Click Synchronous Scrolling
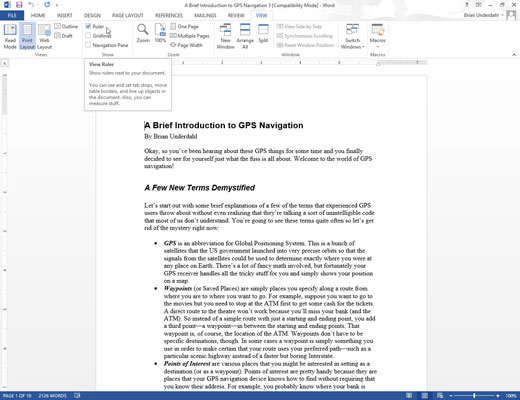 (x=305, y=36)
